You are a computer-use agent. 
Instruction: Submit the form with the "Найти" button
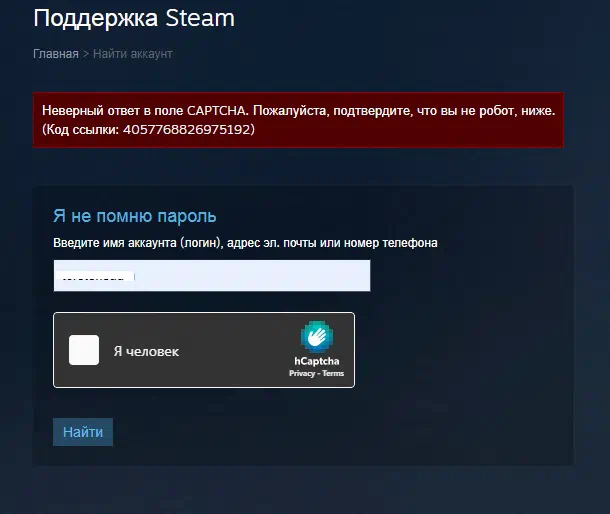point(83,432)
